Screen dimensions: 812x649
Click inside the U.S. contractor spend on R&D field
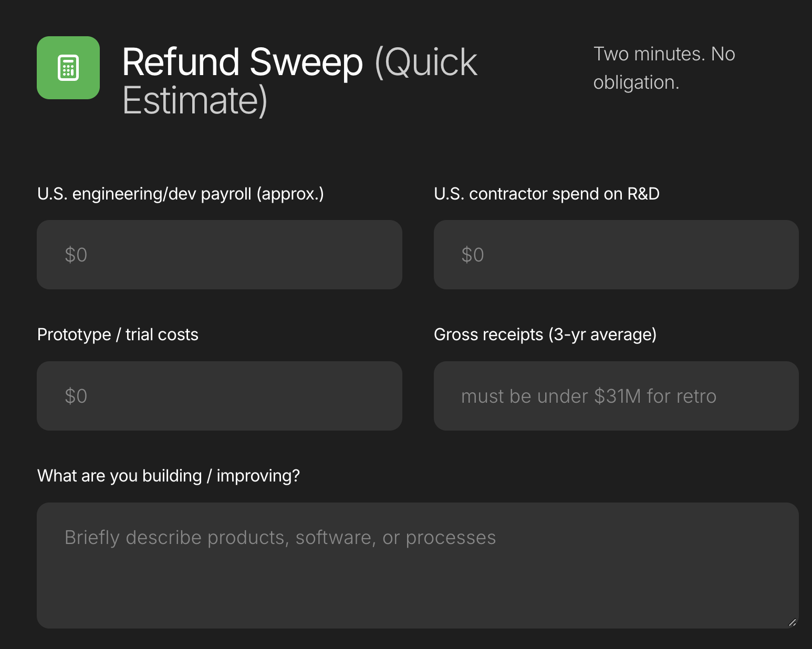(x=616, y=255)
